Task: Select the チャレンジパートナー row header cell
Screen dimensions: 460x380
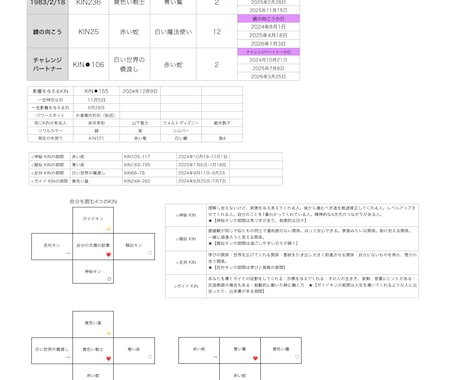Action: [x=47, y=64]
